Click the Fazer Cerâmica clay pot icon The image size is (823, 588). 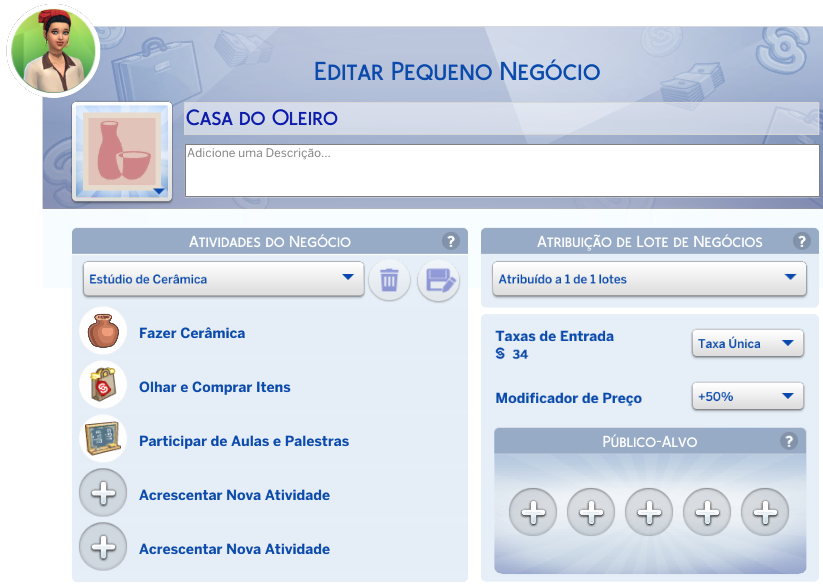[103, 331]
